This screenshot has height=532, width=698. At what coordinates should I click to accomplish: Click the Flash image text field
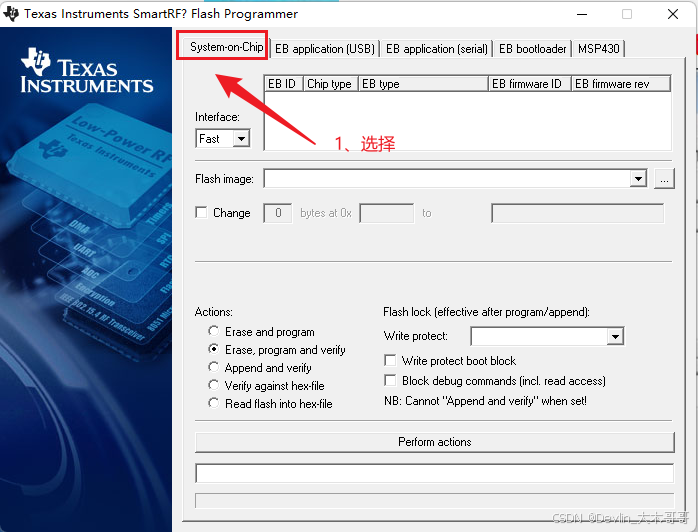click(x=447, y=179)
